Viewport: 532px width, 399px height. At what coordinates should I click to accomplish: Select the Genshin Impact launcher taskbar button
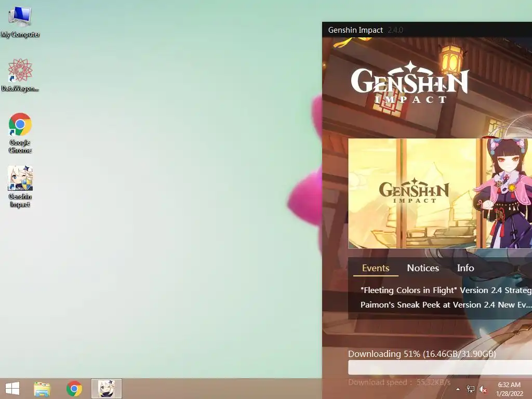pos(106,389)
